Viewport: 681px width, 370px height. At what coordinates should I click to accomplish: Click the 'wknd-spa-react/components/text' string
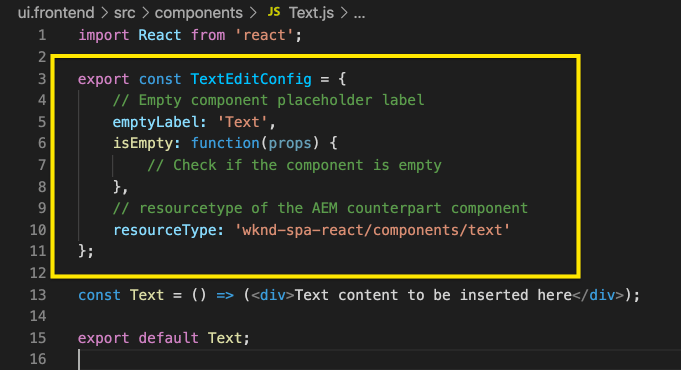click(x=372, y=230)
